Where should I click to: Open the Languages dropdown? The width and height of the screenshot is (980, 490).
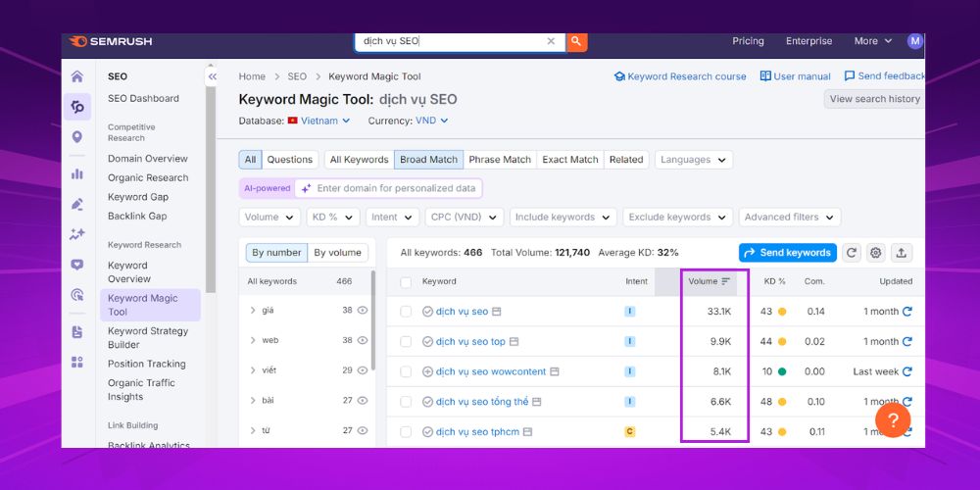[x=694, y=160]
